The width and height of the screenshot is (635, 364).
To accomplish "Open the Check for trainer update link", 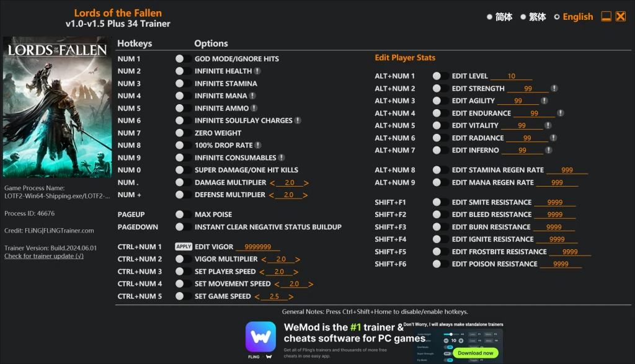I will (44, 256).
